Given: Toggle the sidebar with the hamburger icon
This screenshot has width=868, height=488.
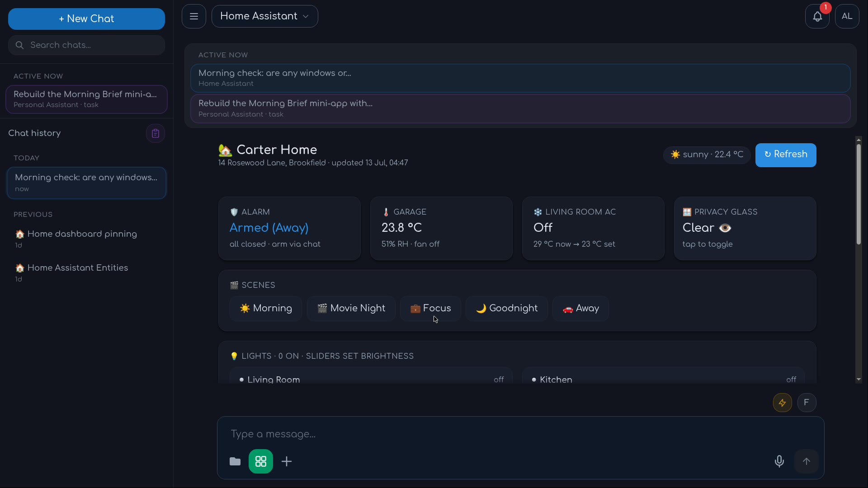Looking at the screenshot, I should point(194,16).
